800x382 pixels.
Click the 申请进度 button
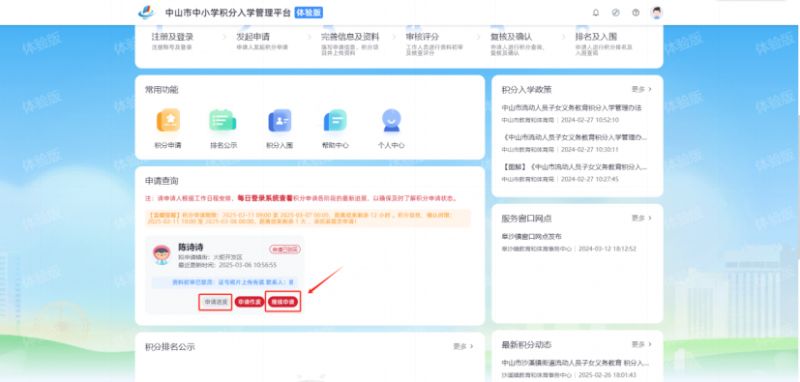pos(215,302)
